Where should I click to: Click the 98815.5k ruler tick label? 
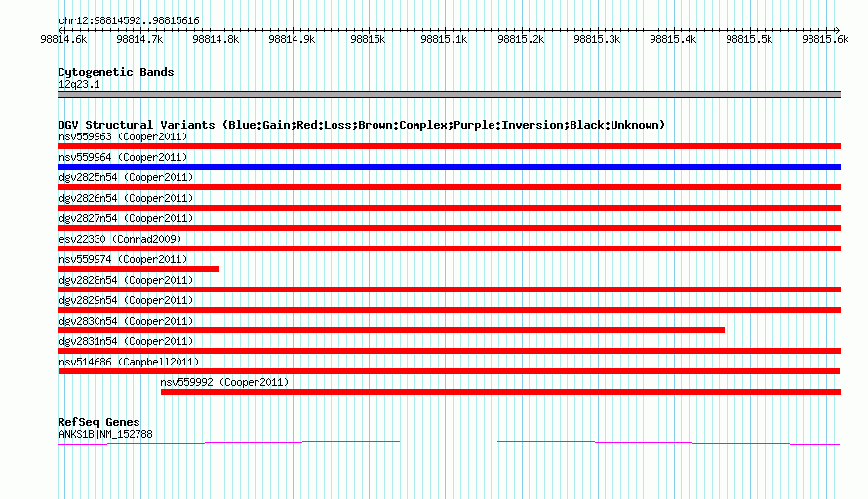[x=749, y=39]
